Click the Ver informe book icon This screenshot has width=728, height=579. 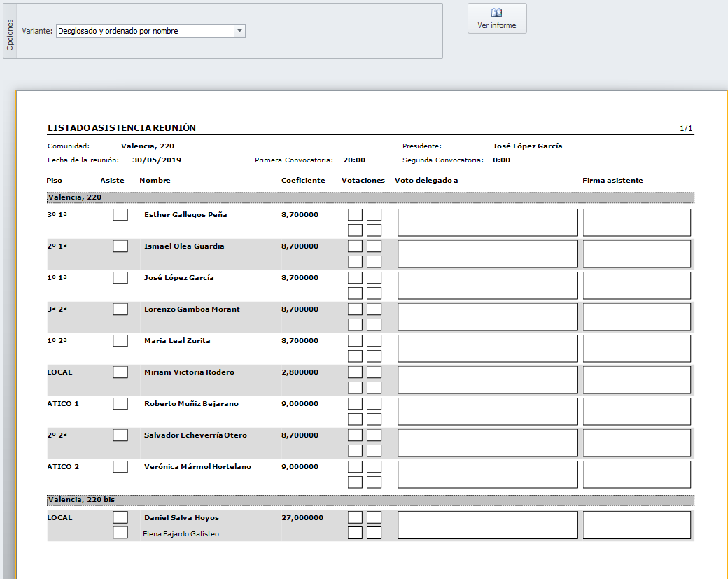pyautogui.click(x=497, y=13)
